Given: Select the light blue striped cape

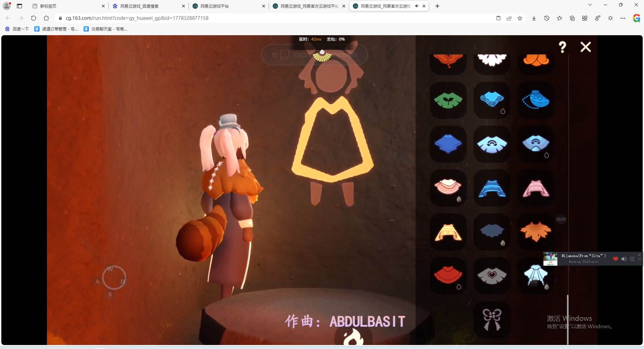Looking at the screenshot, I should 536,276.
